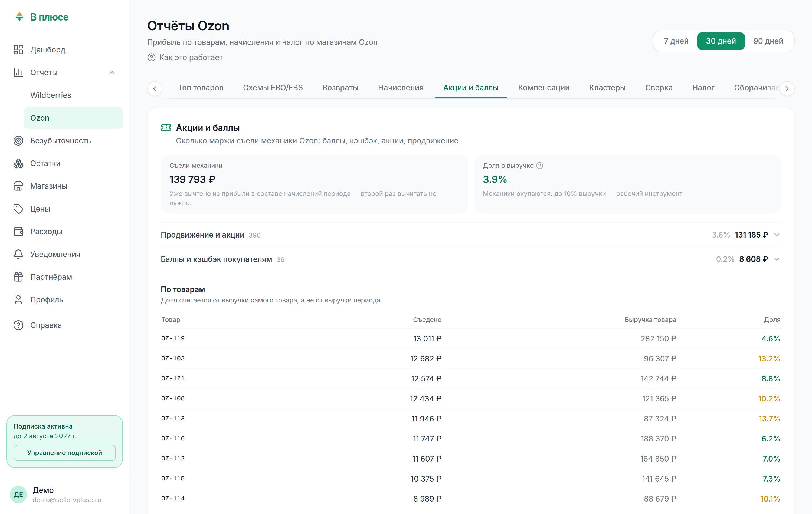
Task: Open the Магазины page
Action: tap(65, 186)
